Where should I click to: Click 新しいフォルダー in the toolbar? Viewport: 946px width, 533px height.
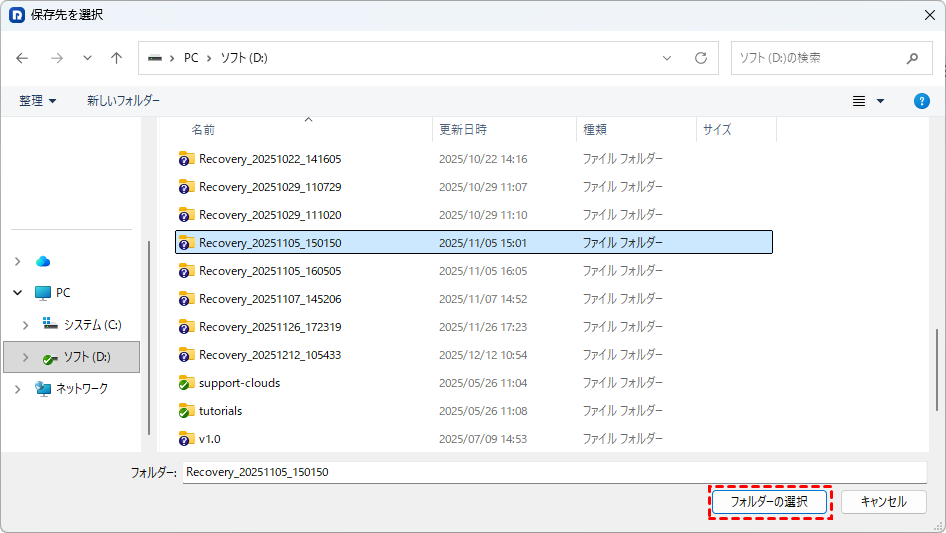tap(123, 101)
